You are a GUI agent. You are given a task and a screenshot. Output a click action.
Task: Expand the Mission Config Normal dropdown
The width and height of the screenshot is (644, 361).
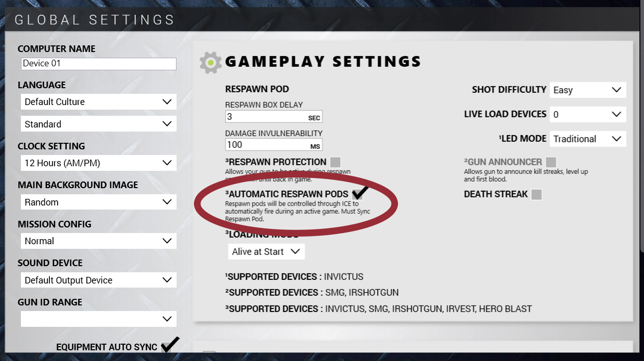pyautogui.click(x=98, y=241)
